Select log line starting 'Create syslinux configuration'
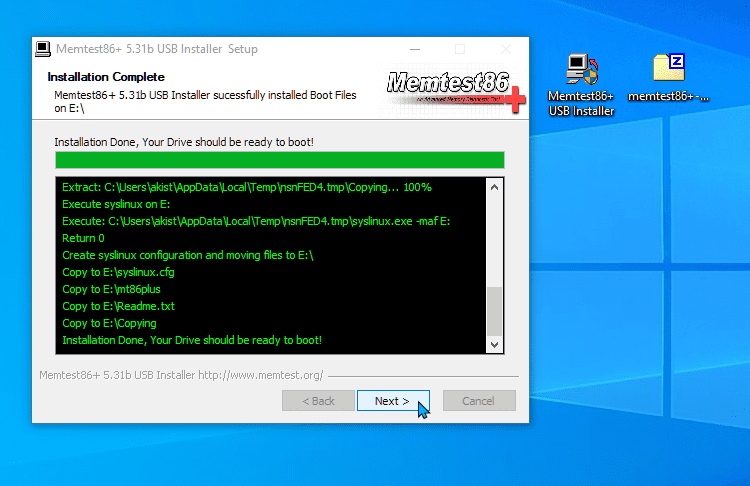The image size is (750, 486). (188, 255)
